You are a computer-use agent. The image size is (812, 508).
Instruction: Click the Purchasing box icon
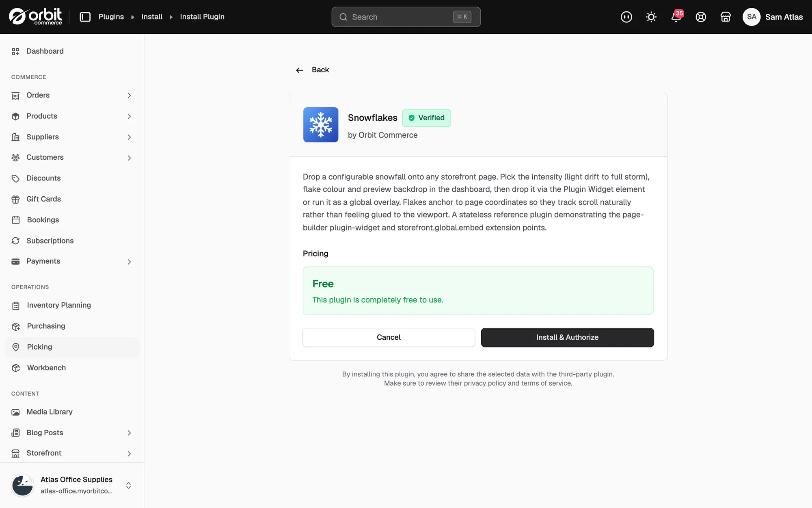click(16, 326)
